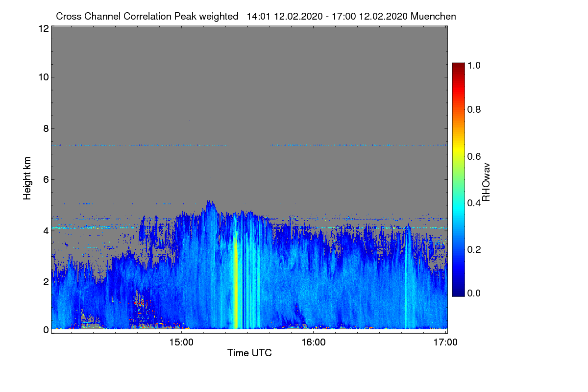
Task: Click the height axis label 2
Action: pyautogui.click(x=45, y=282)
